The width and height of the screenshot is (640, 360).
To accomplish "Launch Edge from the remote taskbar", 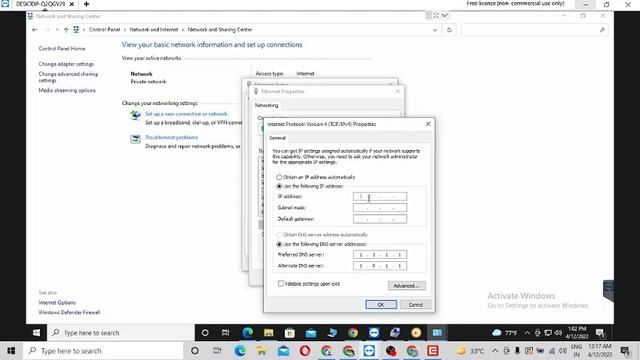I will tap(247, 333).
